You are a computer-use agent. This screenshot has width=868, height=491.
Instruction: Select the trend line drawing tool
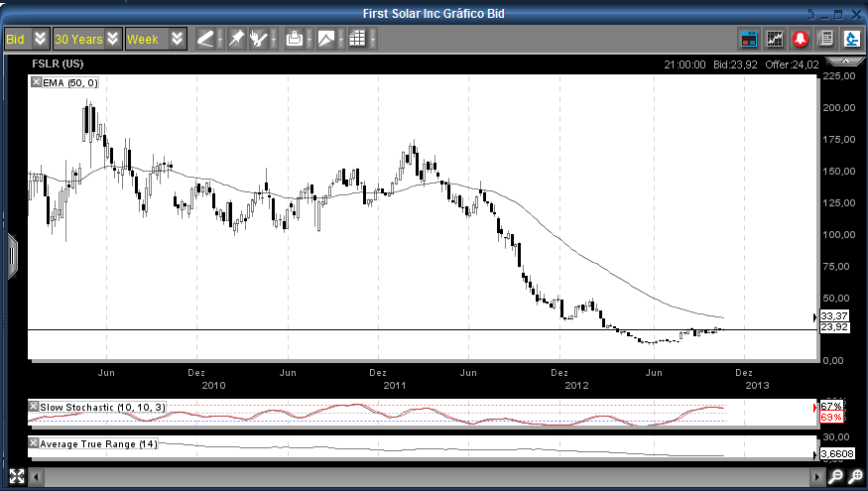205,39
